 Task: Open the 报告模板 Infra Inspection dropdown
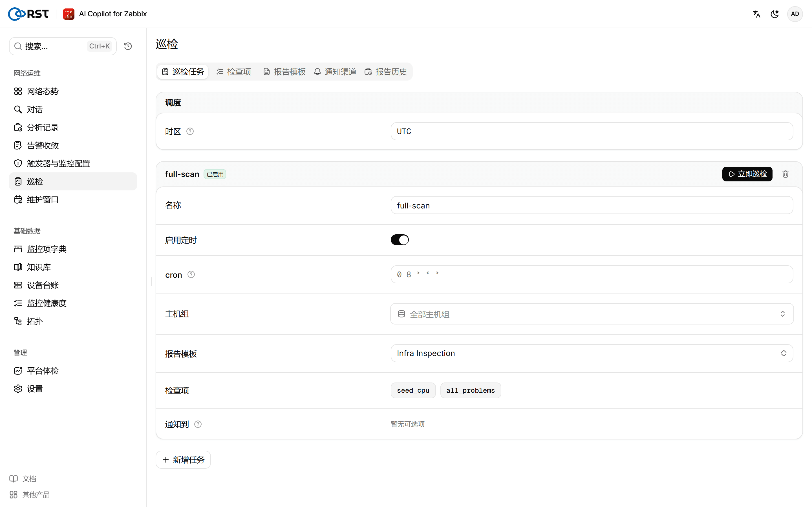coord(592,353)
